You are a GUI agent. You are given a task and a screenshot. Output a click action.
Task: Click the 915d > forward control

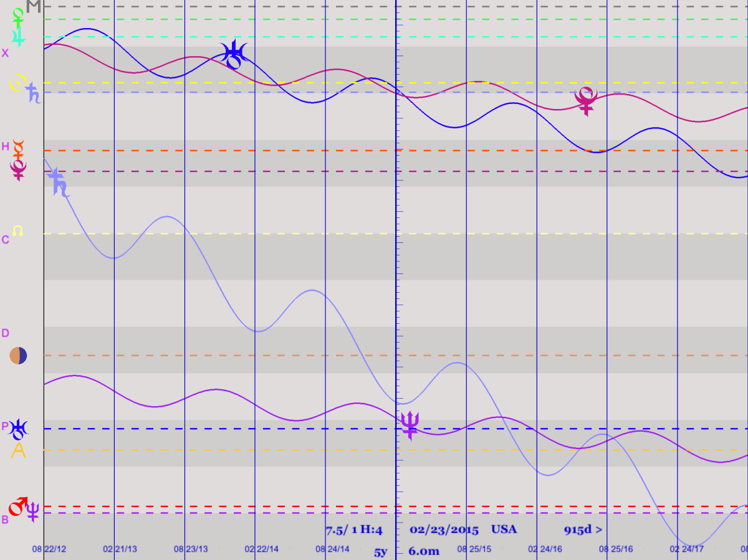coord(583,530)
